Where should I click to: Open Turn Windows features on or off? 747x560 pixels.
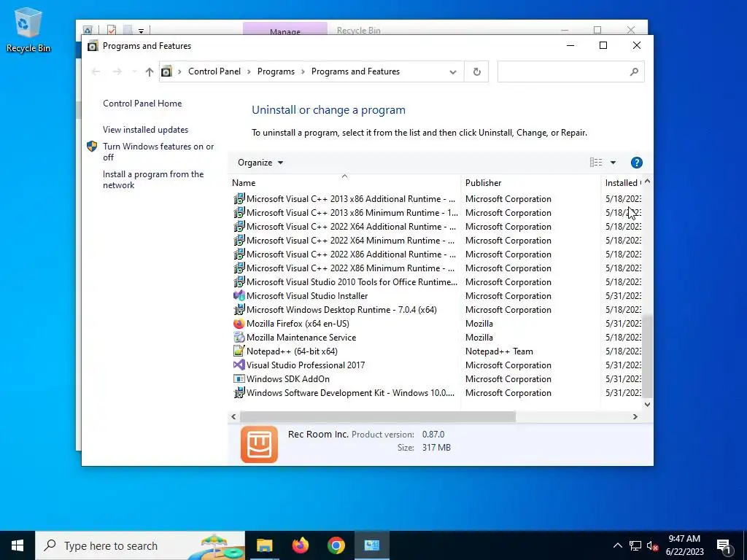158,152
